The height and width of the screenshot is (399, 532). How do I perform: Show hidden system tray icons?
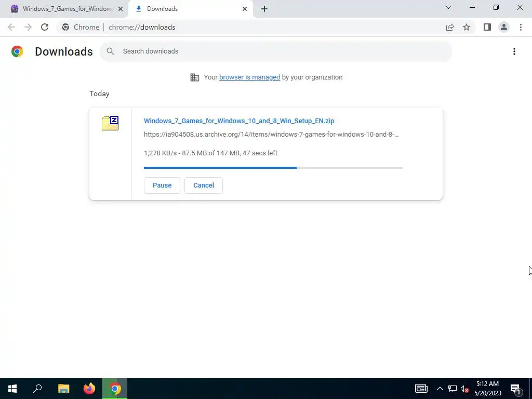(x=440, y=389)
